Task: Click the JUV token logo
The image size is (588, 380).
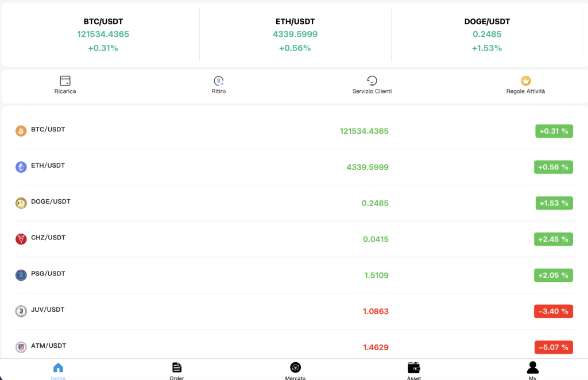Action: [x=21, y=311]
